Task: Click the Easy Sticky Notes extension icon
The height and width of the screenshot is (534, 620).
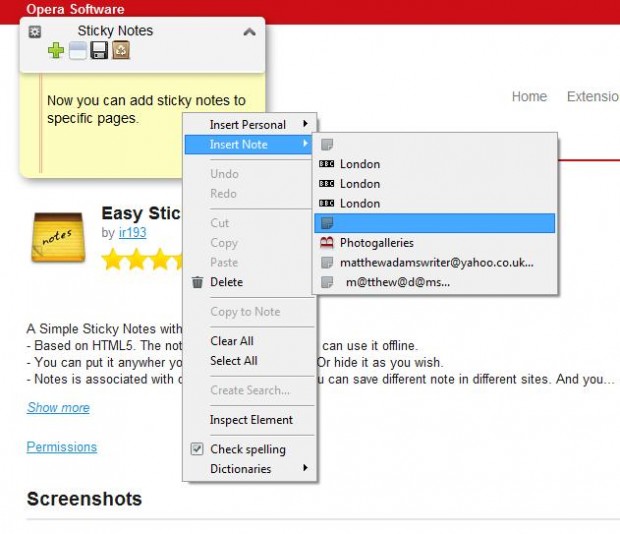Action: pos(58,237)
